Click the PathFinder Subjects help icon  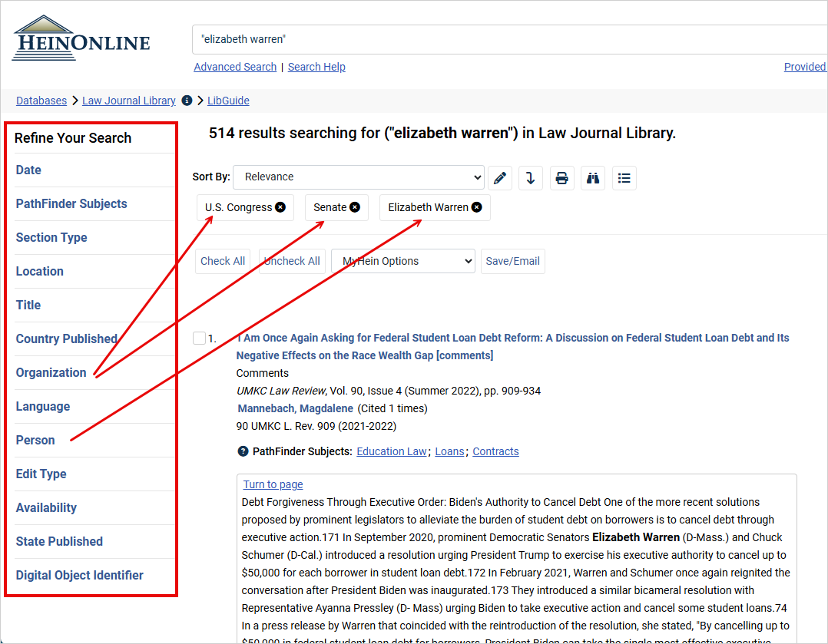pyautogui.click(x=243, y=451)
